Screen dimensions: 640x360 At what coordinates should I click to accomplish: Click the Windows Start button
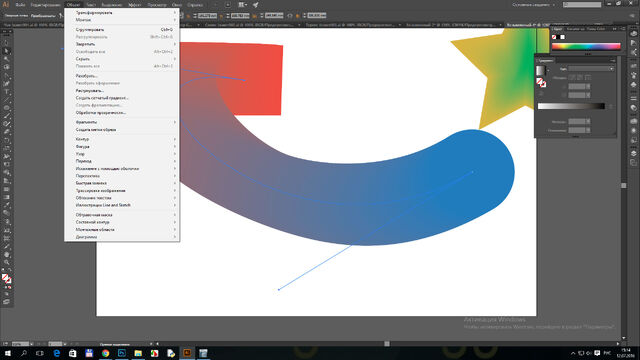coord(7,353)
